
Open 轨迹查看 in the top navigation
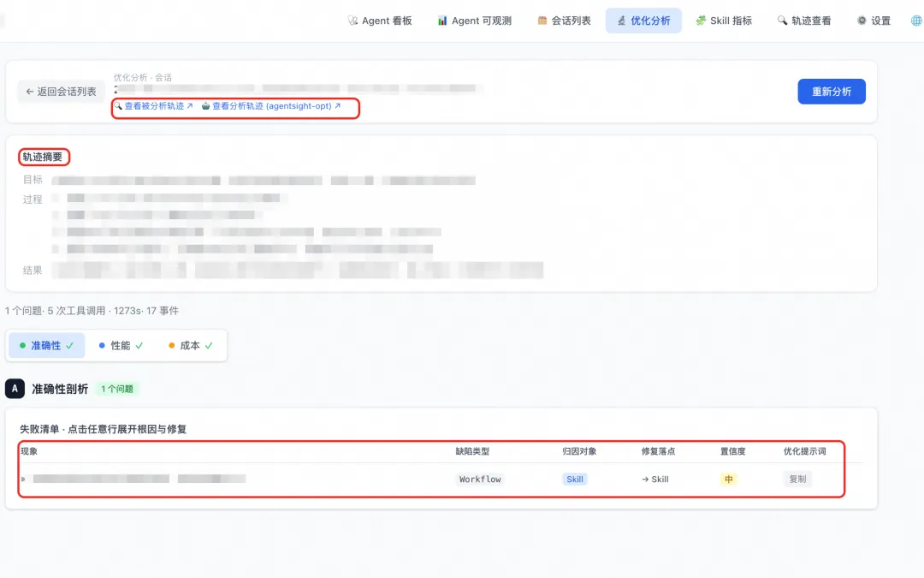803,21
